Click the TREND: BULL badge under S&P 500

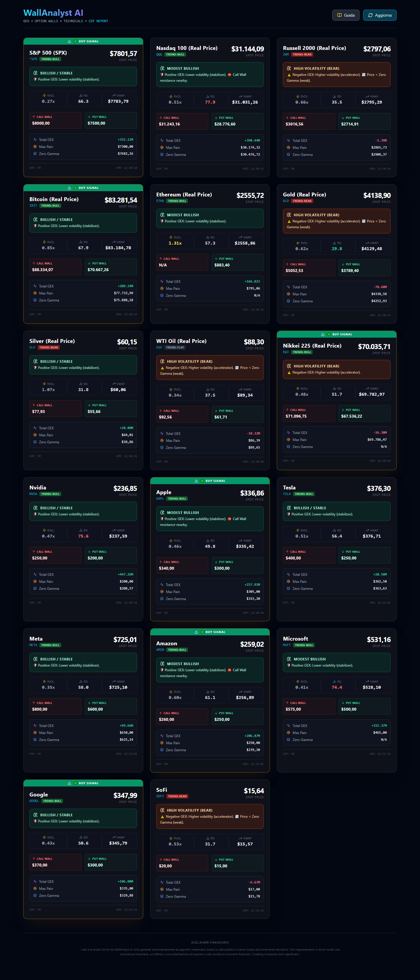pyautogui.click(x=50, y=59)
